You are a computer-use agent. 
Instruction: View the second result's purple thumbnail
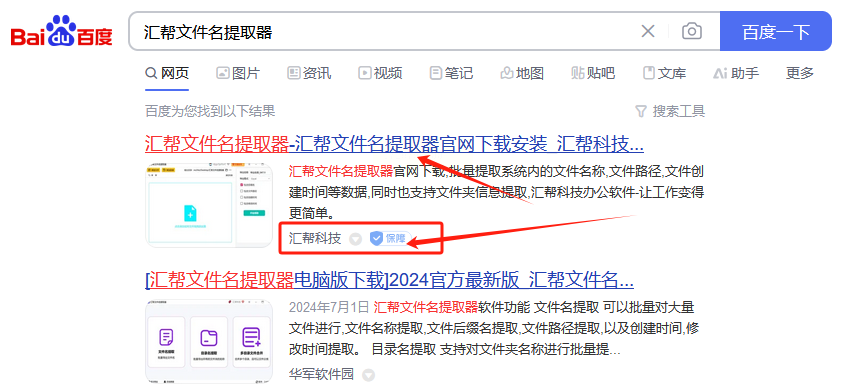coord(209,341)
